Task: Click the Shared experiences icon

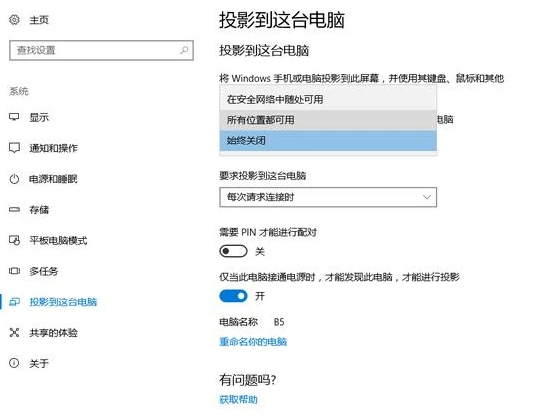Action: coord(14,332)
